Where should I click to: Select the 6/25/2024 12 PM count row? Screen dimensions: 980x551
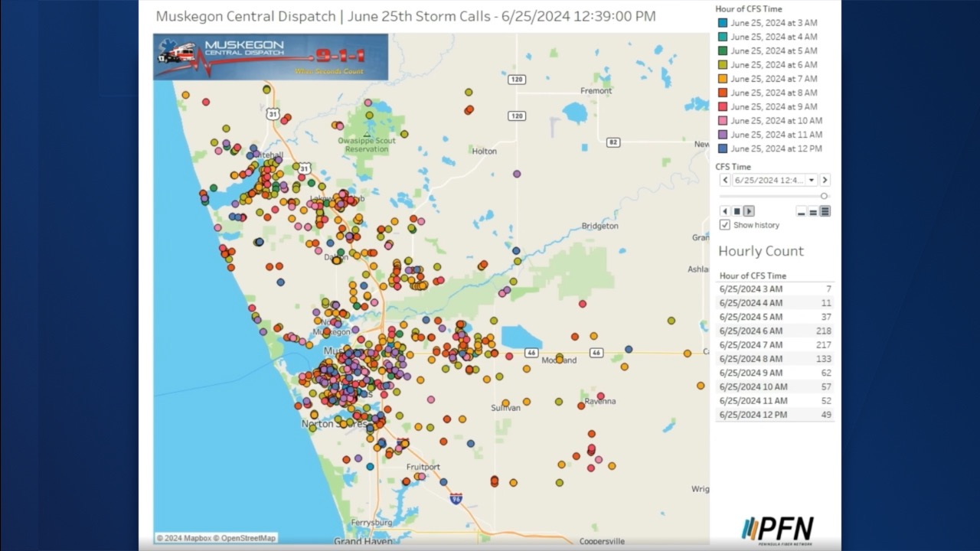(775, 415)
